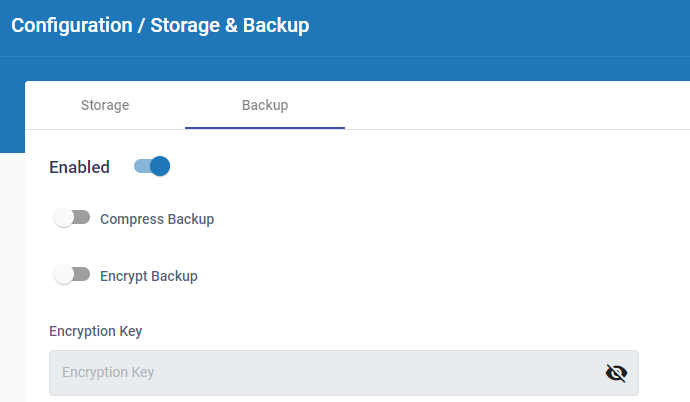Viewport: 690px width, 402px height.
Task: Click the Encryption Key placeholder text
Action: 108,373
